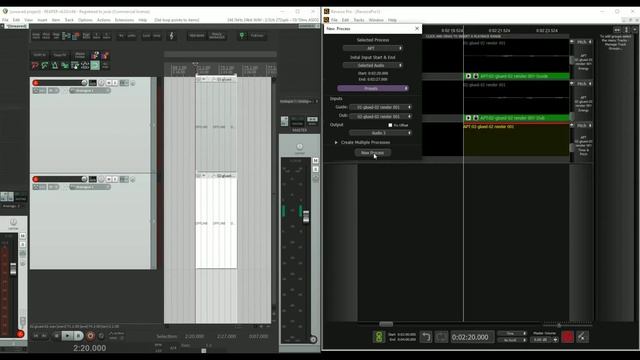Open the Selected Audio input range dropdown
640x360 pixels.
pos(372,65)
